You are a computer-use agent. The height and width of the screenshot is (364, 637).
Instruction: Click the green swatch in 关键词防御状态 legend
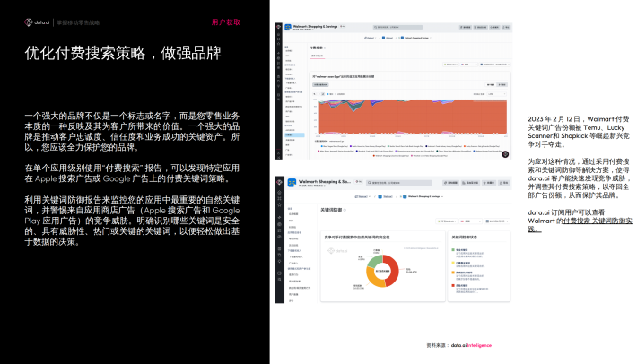click(x=453, y=250)
